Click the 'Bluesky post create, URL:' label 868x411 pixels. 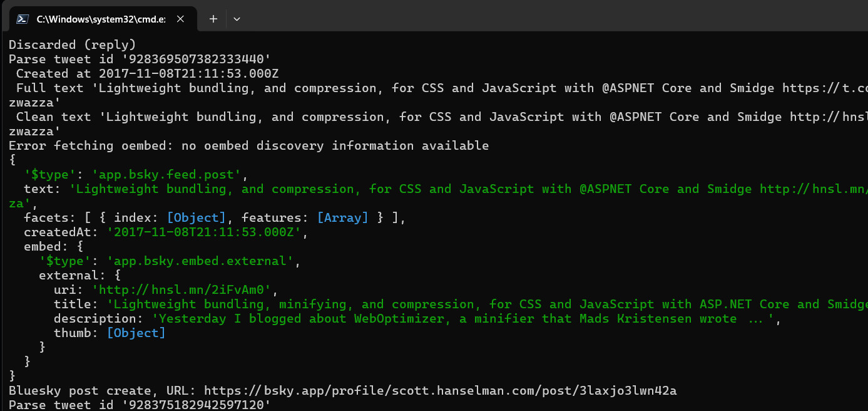pyautogui.click(x=103, y=391)
